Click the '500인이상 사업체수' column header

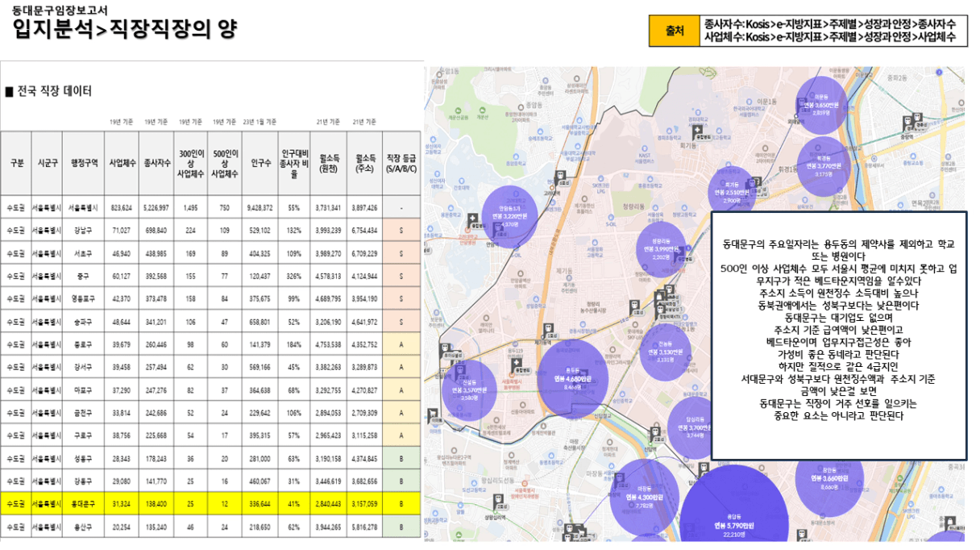(225, 162)
